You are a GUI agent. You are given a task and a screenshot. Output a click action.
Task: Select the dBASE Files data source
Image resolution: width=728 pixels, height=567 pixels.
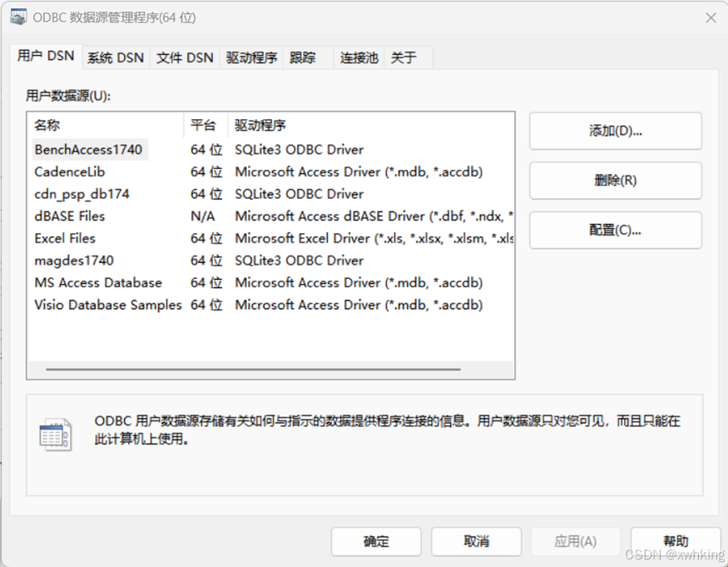70,216
